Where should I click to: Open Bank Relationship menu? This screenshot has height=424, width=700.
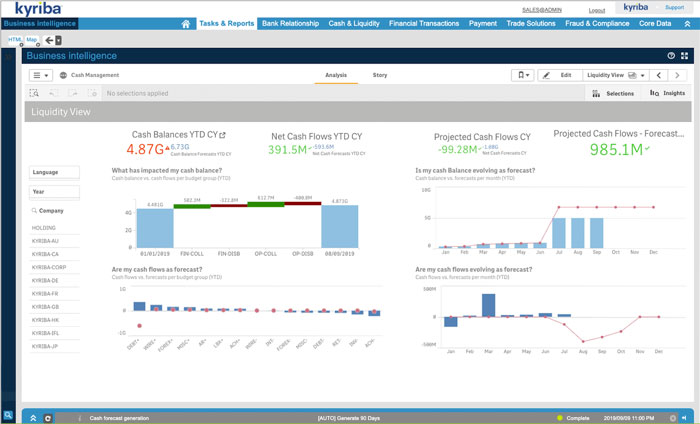290,24
